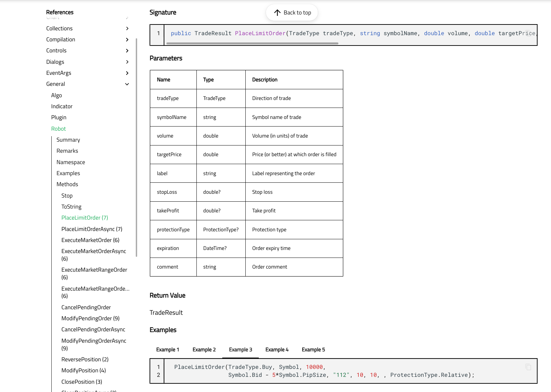Select Plugin under General
Screen dimensions: 551x392
pyautogui.click(x=59, y=118)
